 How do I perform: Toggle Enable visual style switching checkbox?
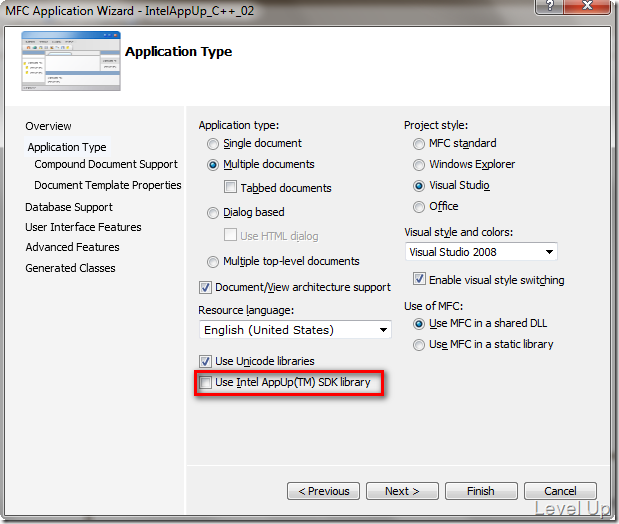coord(419,279)
